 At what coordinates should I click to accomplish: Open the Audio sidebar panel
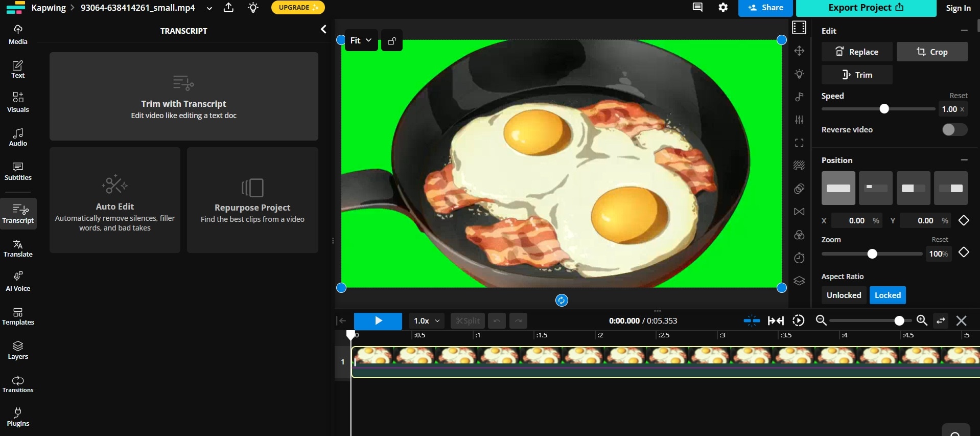[x=18, y=137]
